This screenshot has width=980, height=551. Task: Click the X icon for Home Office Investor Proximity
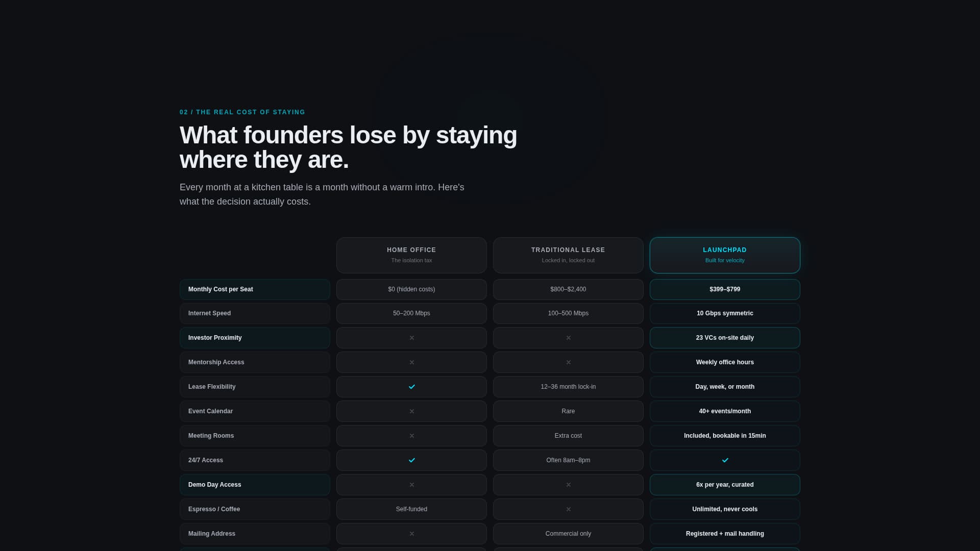[x=411, y=338]
